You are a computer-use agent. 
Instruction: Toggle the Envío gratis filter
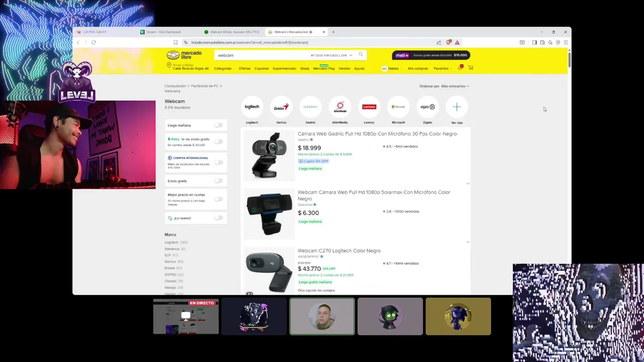pyautogui.click(x=218, y=181)
